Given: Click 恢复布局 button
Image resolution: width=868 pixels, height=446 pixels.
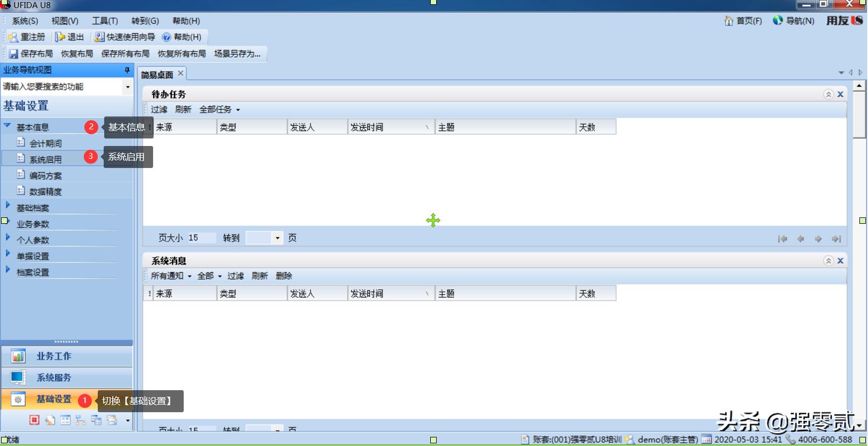Looking at the screenshot, I should [x=77, y=54].
